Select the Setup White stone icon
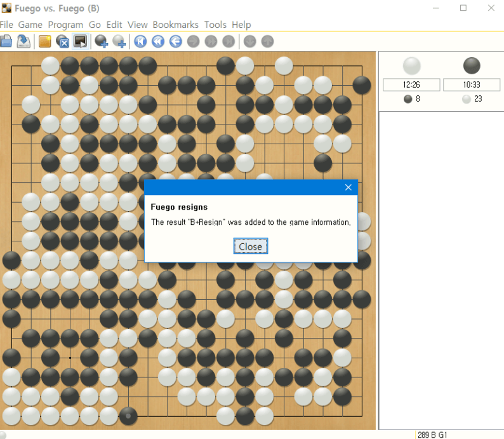The height and width of the screenshot is (439, 504). tap(119, 41)
